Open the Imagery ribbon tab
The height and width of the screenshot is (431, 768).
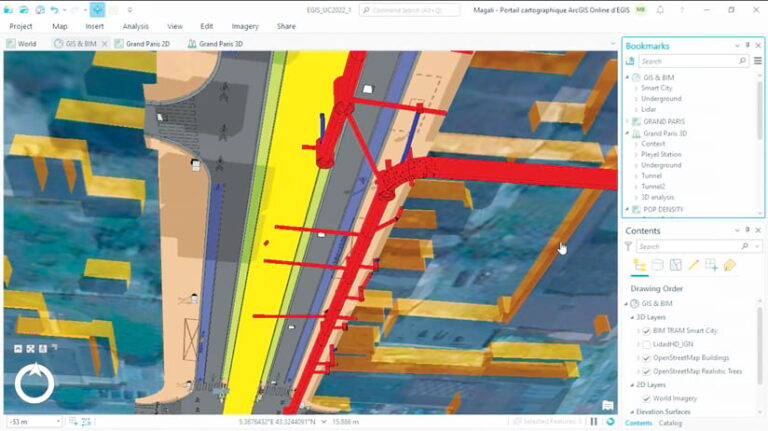pyautogui.click(x=245, y=26)
